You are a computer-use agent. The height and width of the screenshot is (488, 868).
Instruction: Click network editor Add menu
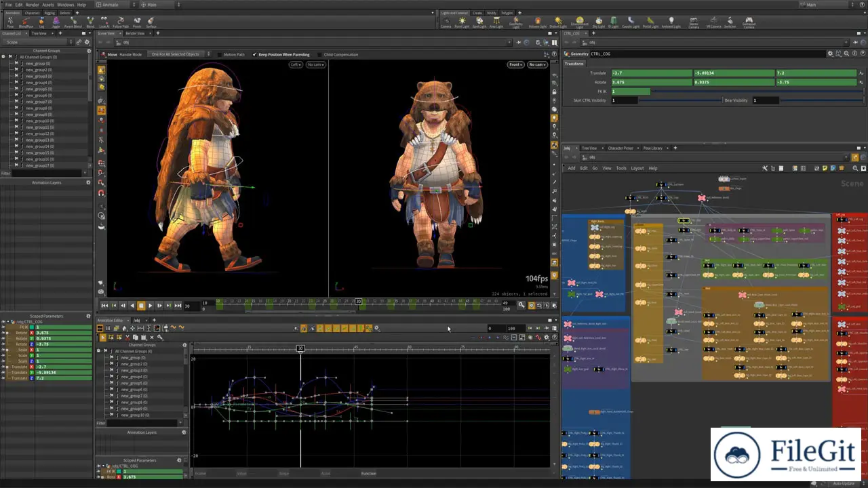point(572,168)
